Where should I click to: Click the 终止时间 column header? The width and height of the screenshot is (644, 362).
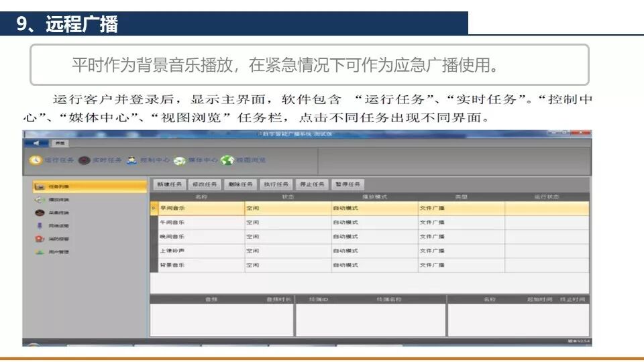click(x=572, y=300)
